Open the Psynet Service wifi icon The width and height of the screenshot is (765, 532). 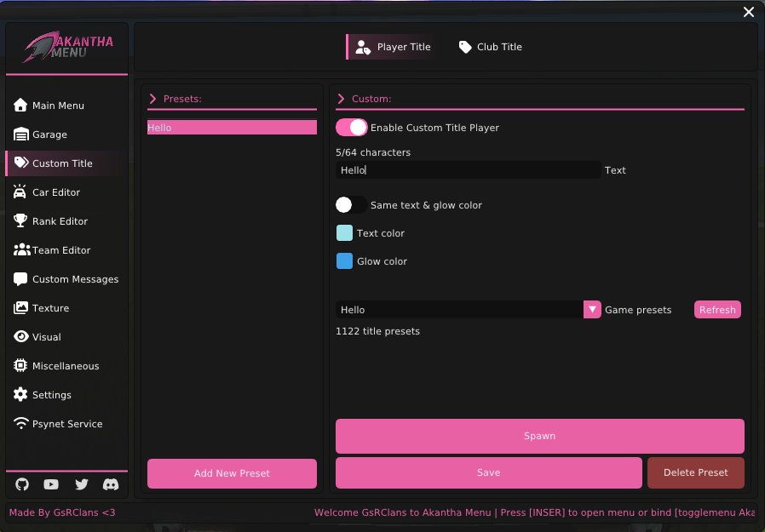click(x=21, y=424)
